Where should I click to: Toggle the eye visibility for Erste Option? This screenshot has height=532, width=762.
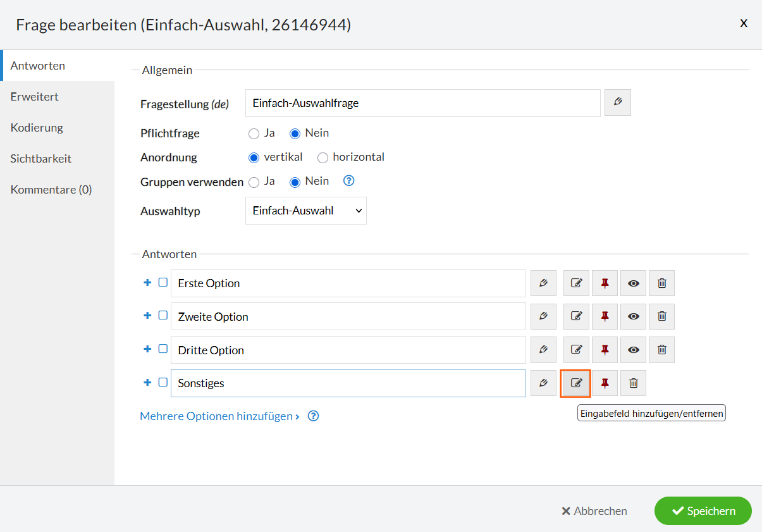633,283
